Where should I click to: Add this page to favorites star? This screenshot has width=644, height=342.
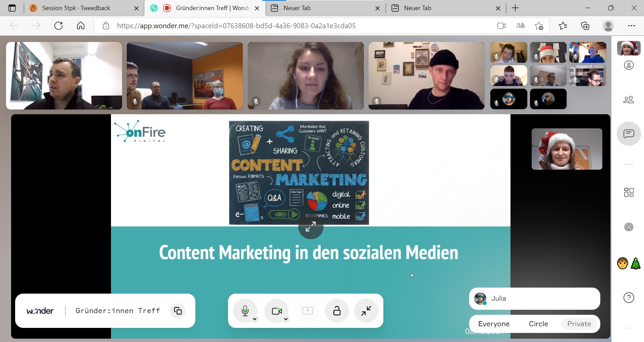[539, 26]
